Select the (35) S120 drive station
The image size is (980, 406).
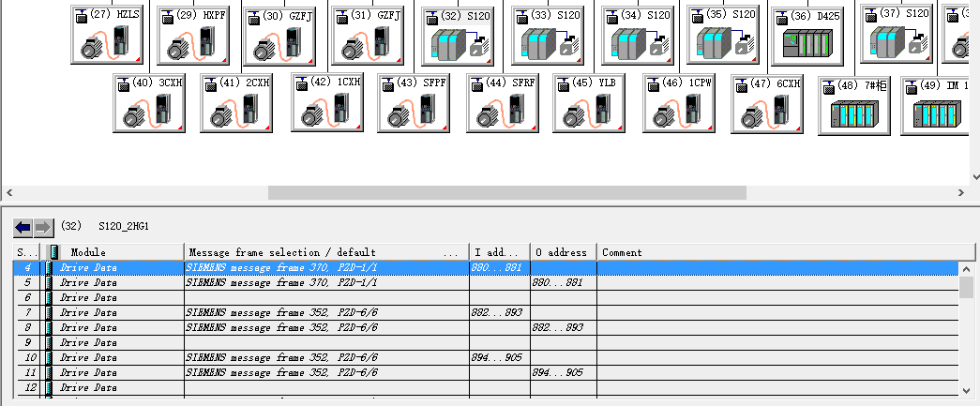click(x=723, y=35)
